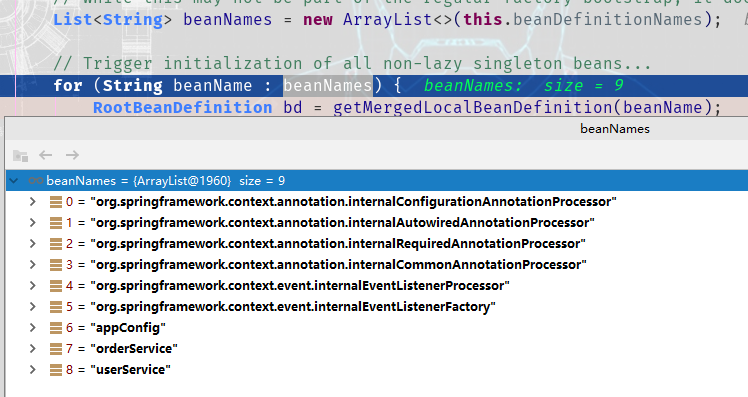This screenshot has width=748, height=397.
Task: Expand element 5 internalEventListenerFactory
Action: pos(32,307)
